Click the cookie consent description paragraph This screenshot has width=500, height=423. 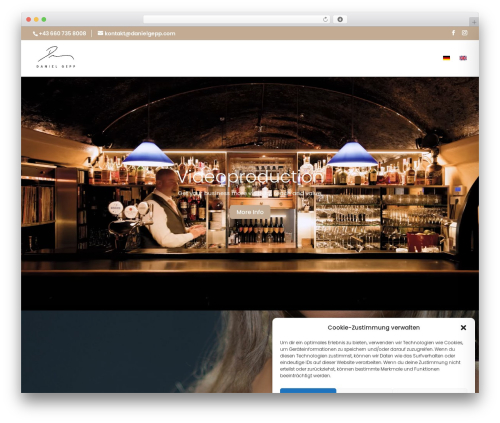(x=371, y=359)
